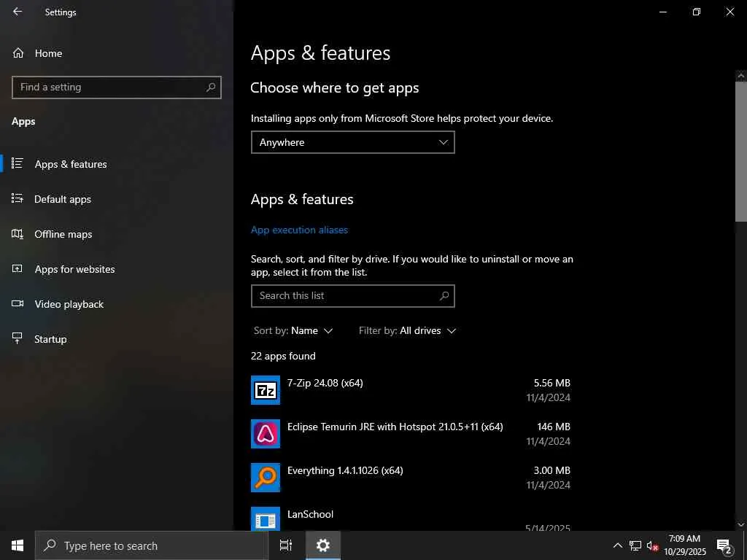
Task: Click the Everything search app icon
Action: click(x=266, y=478)
